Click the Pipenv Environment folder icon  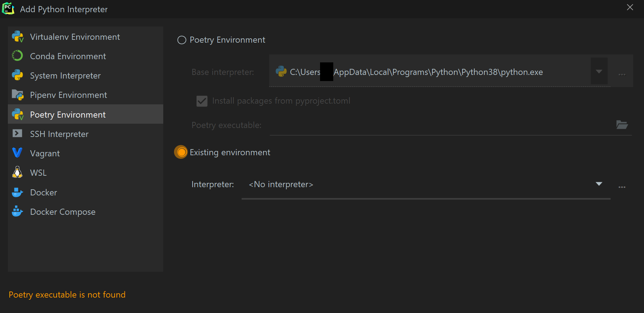[x=18, y=95]
